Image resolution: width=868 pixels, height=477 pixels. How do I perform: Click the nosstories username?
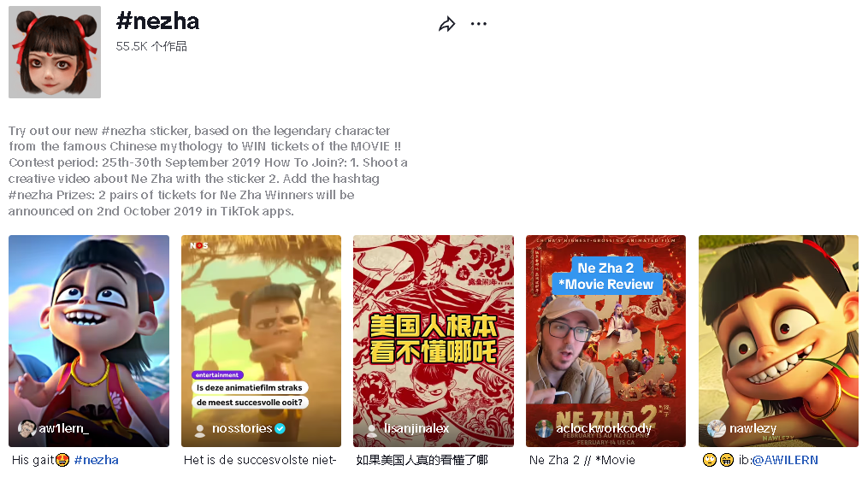242,428
